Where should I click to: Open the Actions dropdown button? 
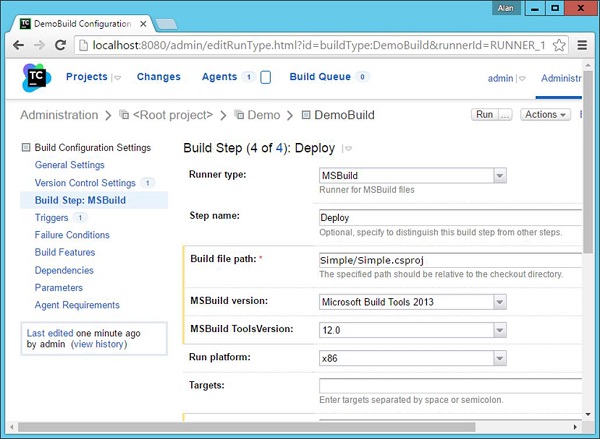(x=546, y=115)
